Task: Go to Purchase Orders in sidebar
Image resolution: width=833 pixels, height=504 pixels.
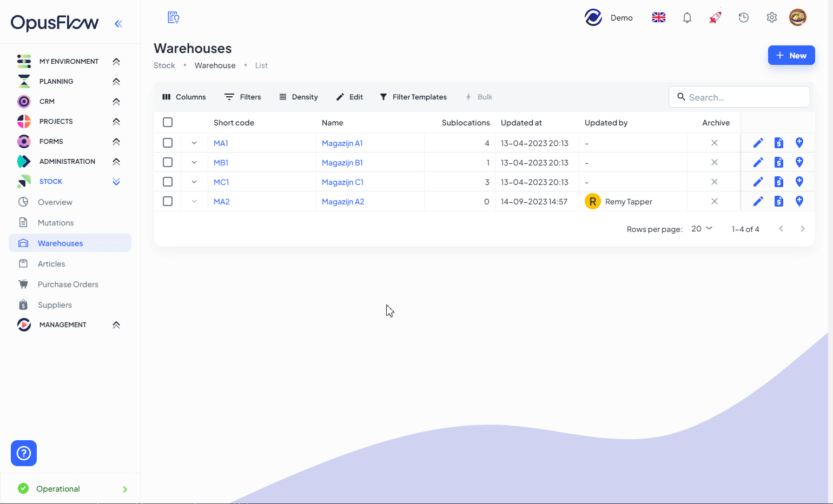Action: [68, 284]
